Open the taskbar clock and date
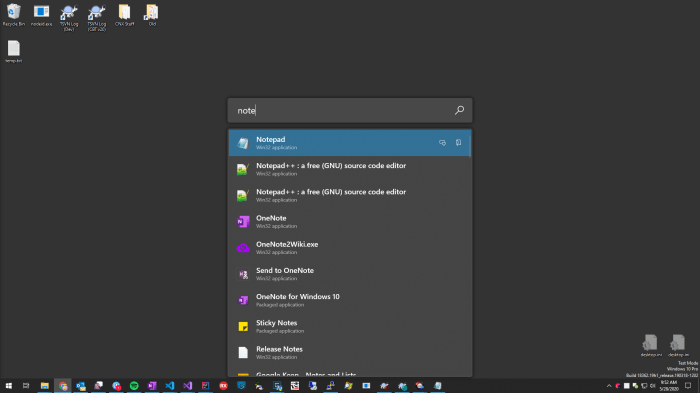The height and width of the screenshot is (393, 700). click(669, 386)
